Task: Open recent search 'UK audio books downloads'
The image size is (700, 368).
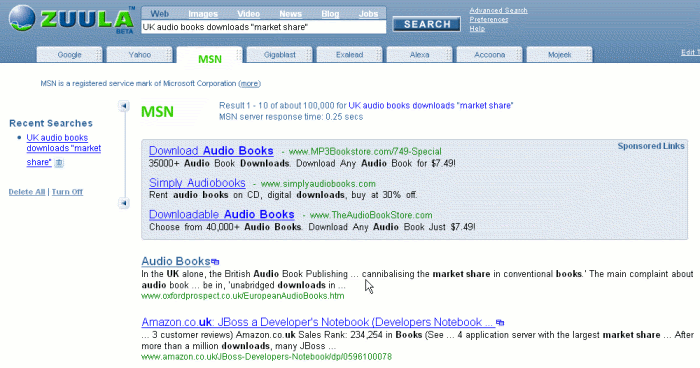Action: (x=63, y=149)
